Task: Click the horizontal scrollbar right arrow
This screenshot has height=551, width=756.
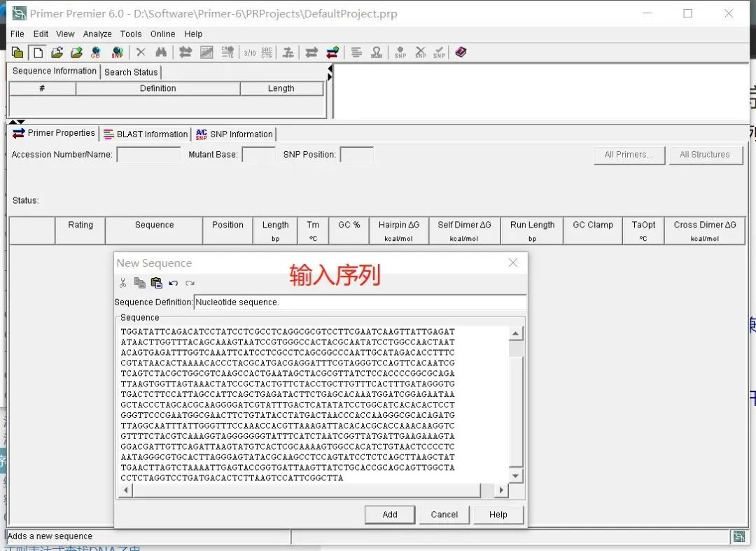Action: [x=501, y=490]
